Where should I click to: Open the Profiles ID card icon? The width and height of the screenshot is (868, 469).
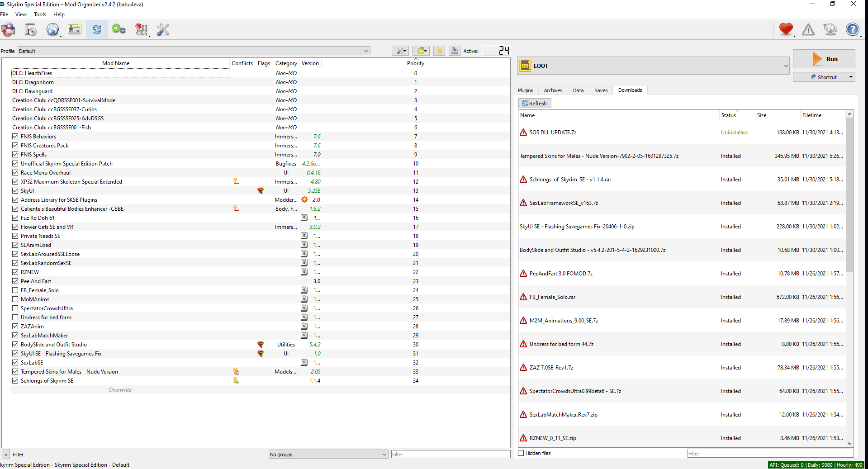coord(75,30)
